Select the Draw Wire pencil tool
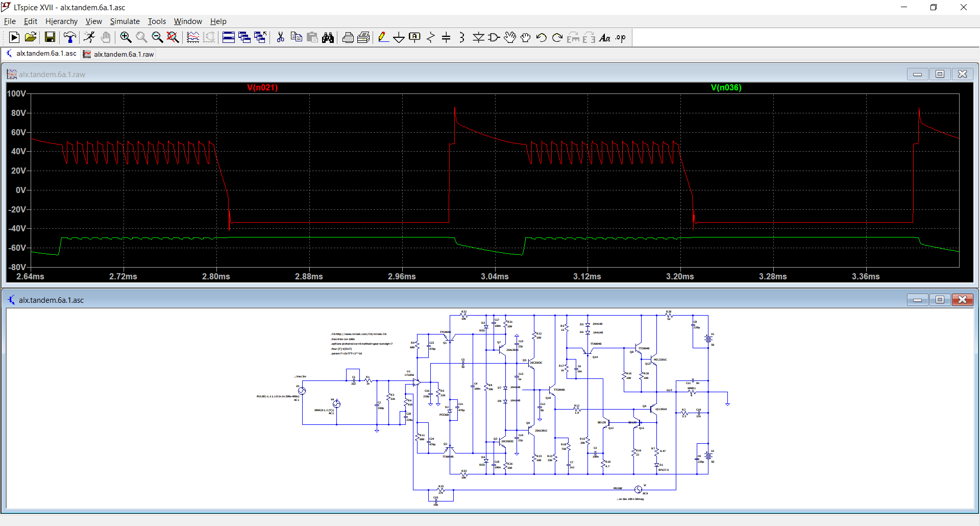Viewport: 980px width, 526px height. 383,37
